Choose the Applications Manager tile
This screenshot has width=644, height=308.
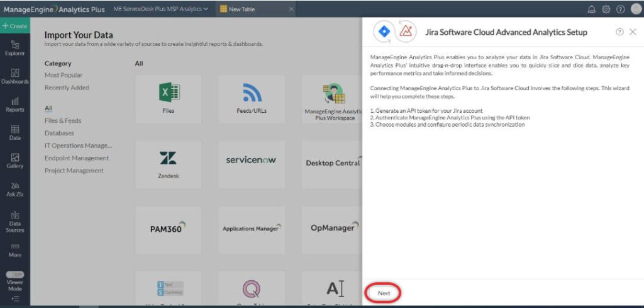252,230
